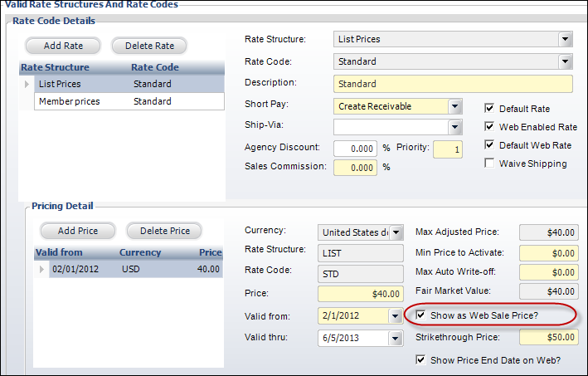Screen dimensions: 588x376
Task: Click the Add Rate button
Action: [x=63, y=46]
